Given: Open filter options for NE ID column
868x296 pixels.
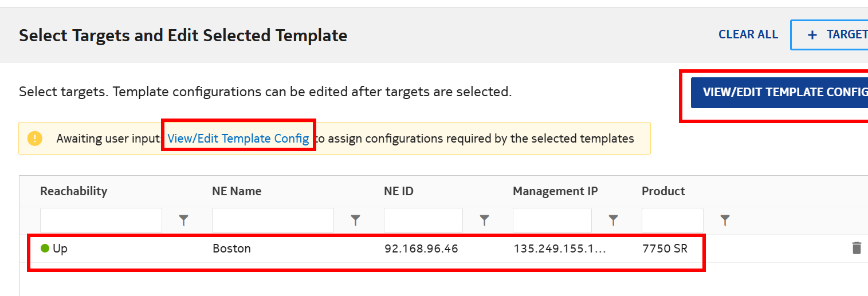Looking at the screenshot, I should 484,220.
